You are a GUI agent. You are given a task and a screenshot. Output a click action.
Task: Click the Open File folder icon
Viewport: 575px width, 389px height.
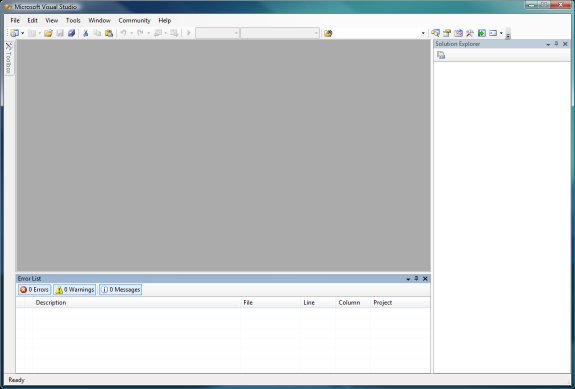(48, 33)
